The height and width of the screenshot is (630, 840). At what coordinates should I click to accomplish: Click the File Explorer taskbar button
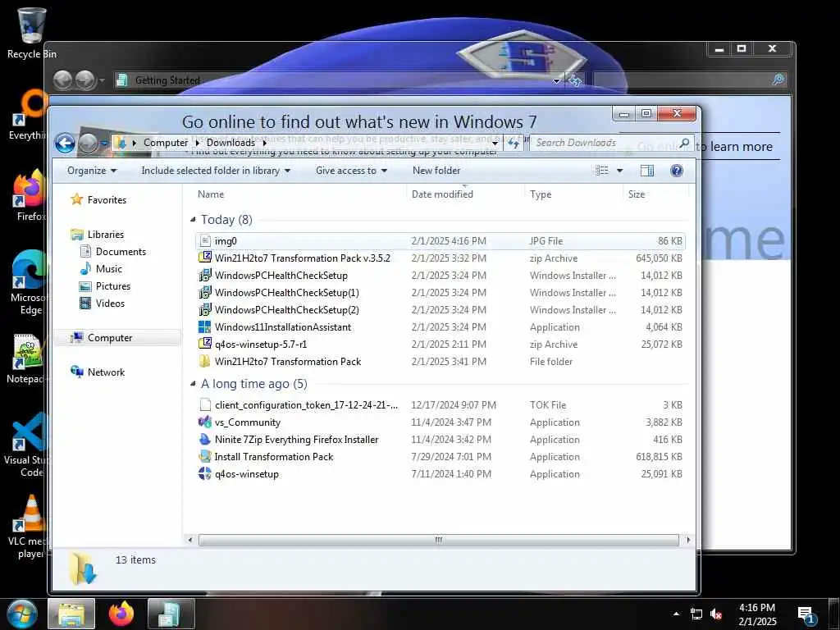pos(71,614)
